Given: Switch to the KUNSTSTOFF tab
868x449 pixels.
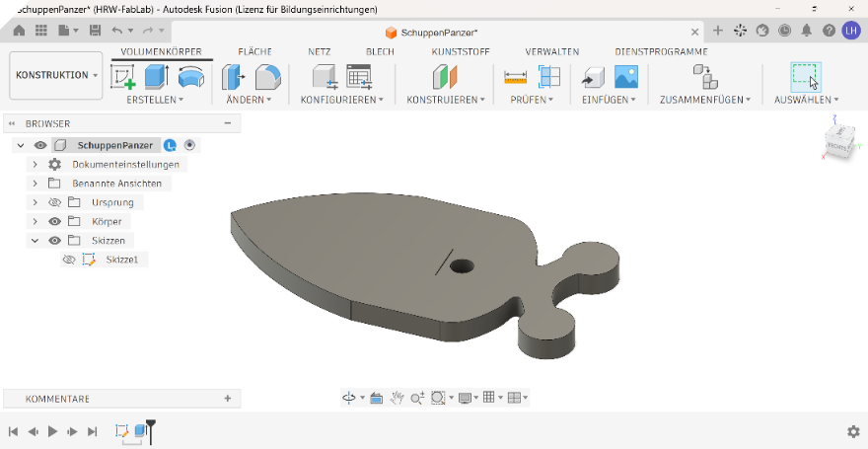Looking at the screenshot, I should coord(461,51).
